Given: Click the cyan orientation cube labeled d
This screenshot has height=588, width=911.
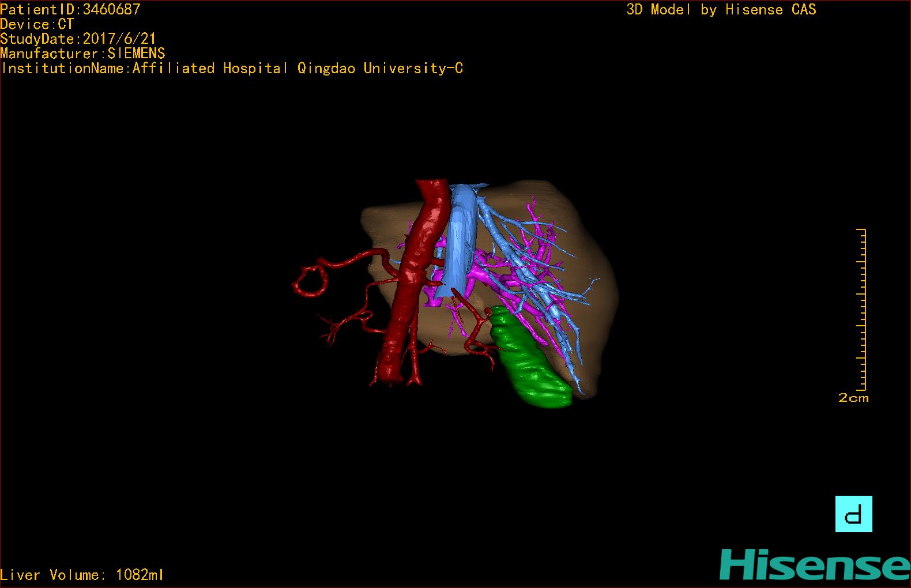Looking at the screenshot, I should (853, 514).
